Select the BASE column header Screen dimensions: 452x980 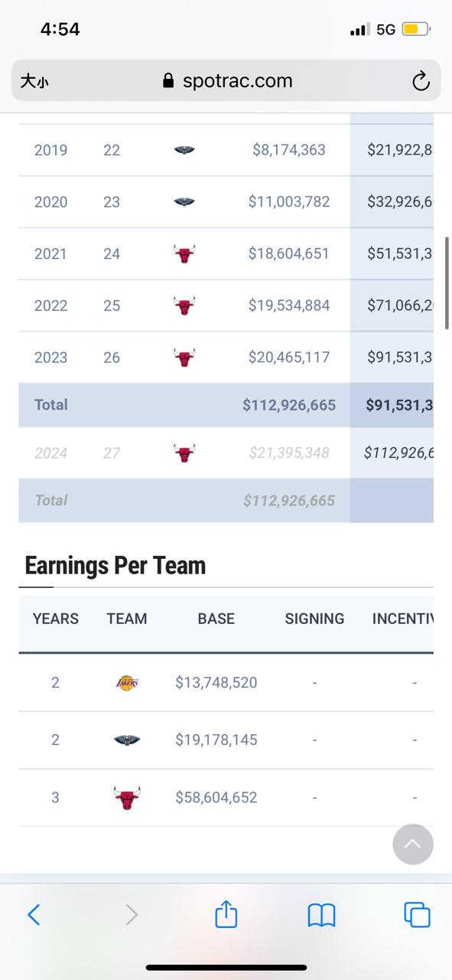click(216, 619)
